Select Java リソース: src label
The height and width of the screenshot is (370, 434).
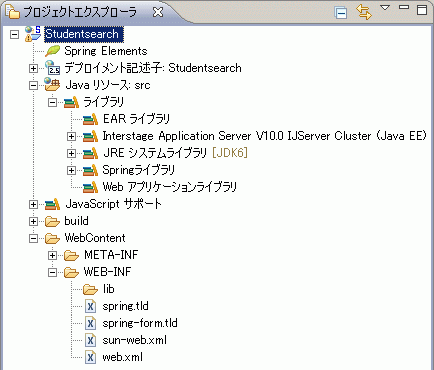pyautogui.click(x=108, y=85)
